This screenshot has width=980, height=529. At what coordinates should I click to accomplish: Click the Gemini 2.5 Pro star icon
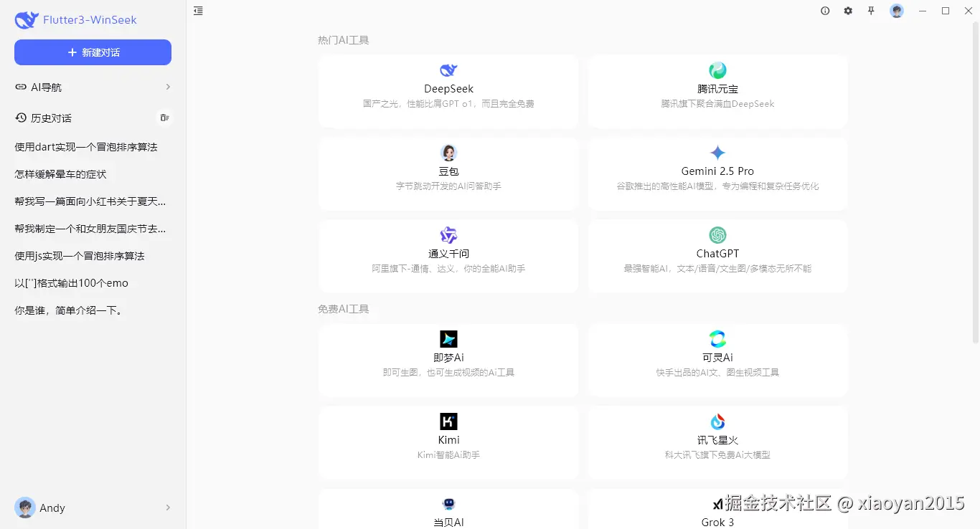tap(717, 153)
